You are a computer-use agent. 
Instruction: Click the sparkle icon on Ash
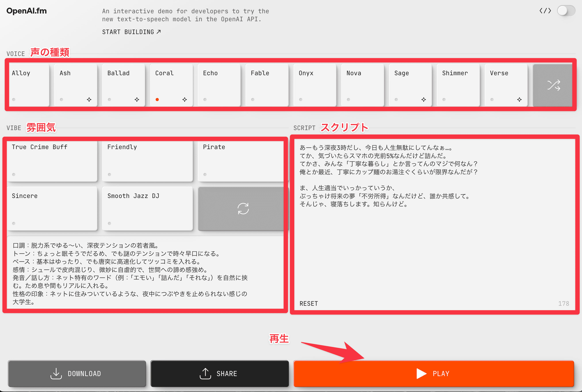click(x=89, y=100)
